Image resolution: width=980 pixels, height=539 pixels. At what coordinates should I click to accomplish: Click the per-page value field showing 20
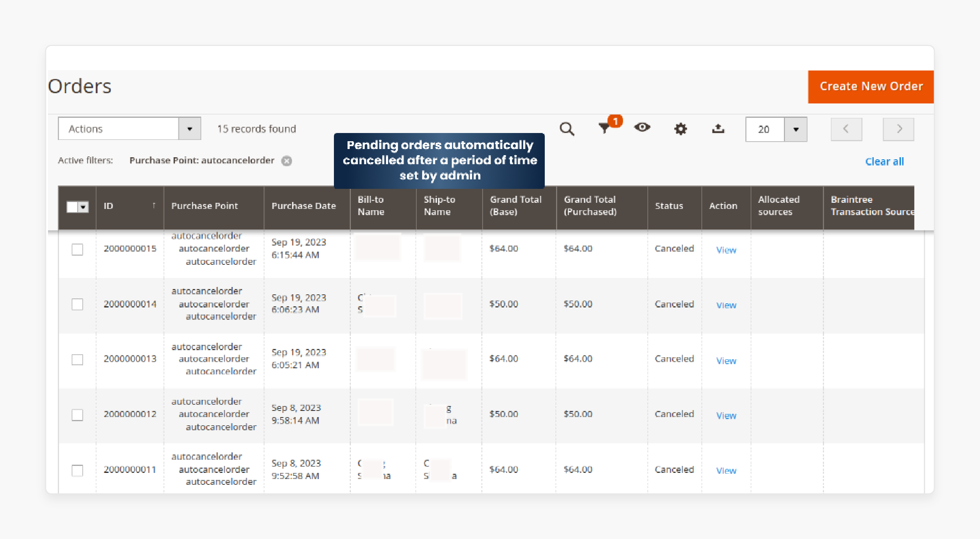click(765, 129)
